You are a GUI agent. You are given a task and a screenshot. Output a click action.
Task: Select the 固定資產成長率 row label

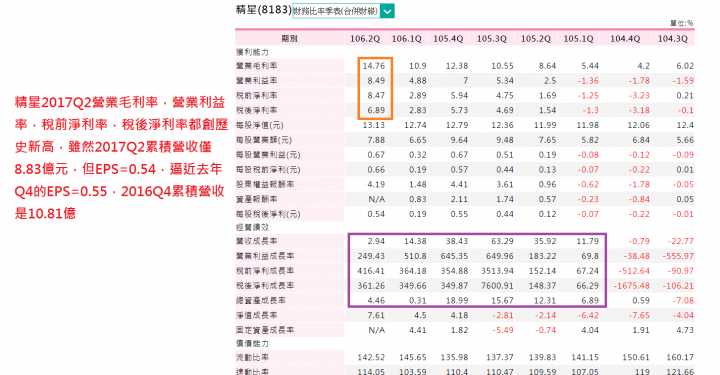265,330
